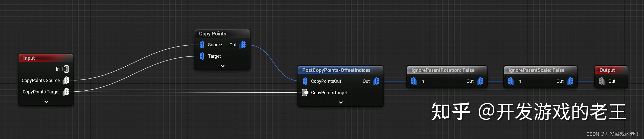Select the IgnoreParentRotation: False node header
This screenshot has width=644, height=139.
pyautogui.click(x=447, y=70)
